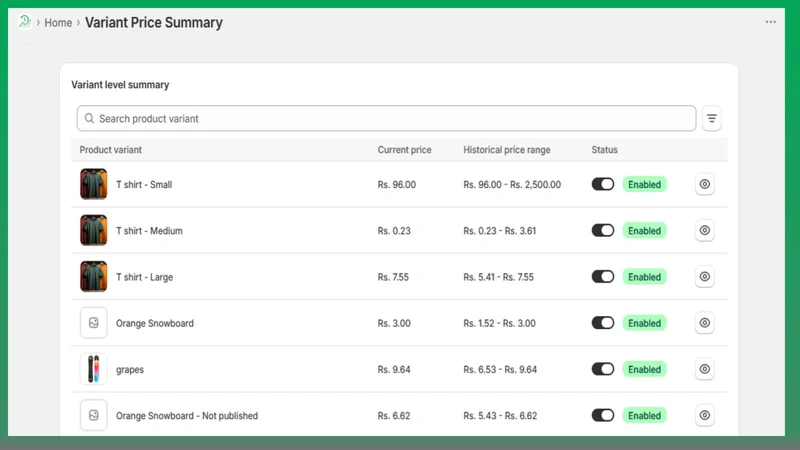
Task: Click Enabled badge for T shirt - Medium
Action: 644,231
